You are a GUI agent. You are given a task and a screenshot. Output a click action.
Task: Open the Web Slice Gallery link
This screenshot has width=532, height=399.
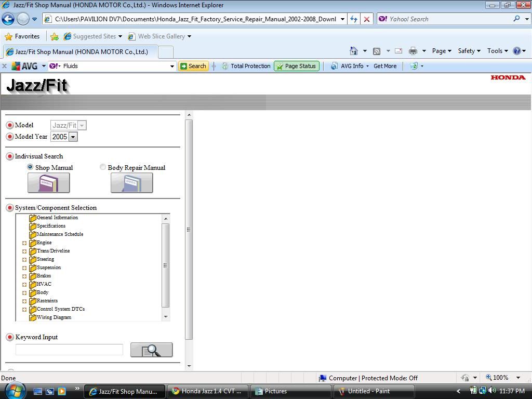[160, 36]
